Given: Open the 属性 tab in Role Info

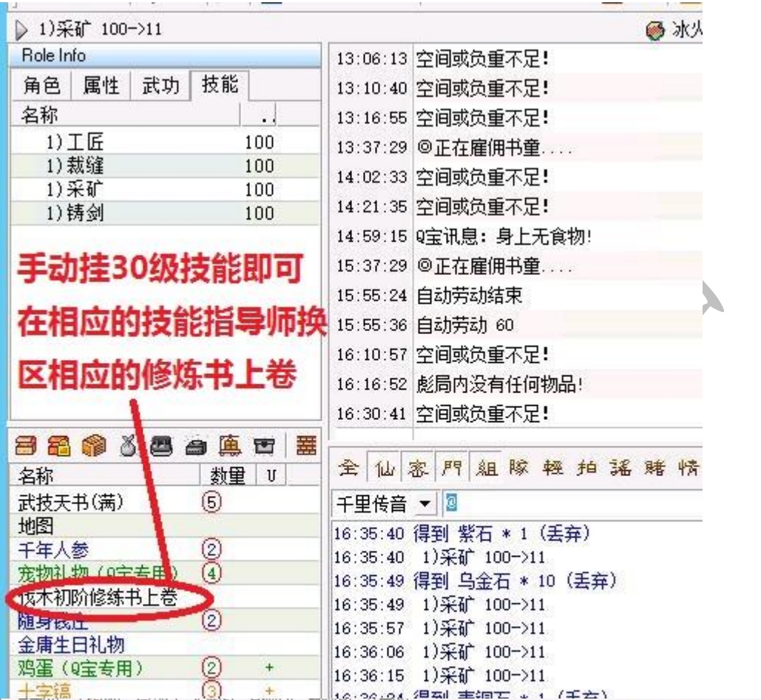Looking at the screenshot, I should click(x=100, y=86).
